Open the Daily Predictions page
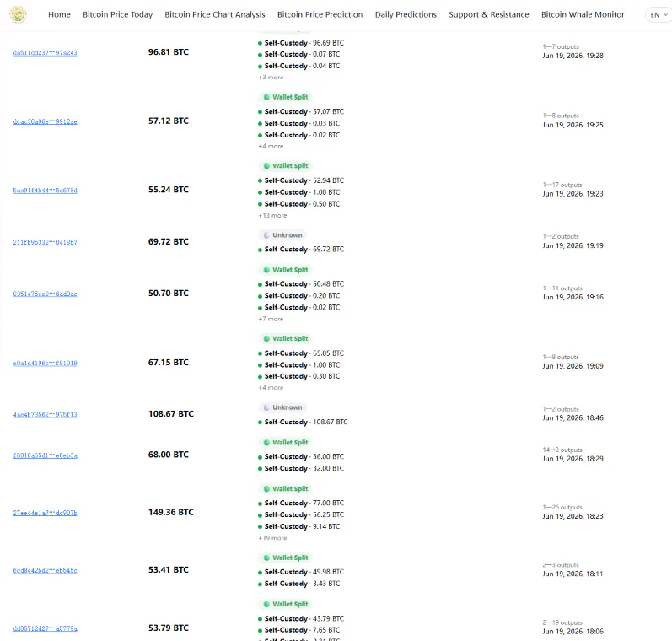Viewport: 672px width, 641px height. click(x=406, y=14)
